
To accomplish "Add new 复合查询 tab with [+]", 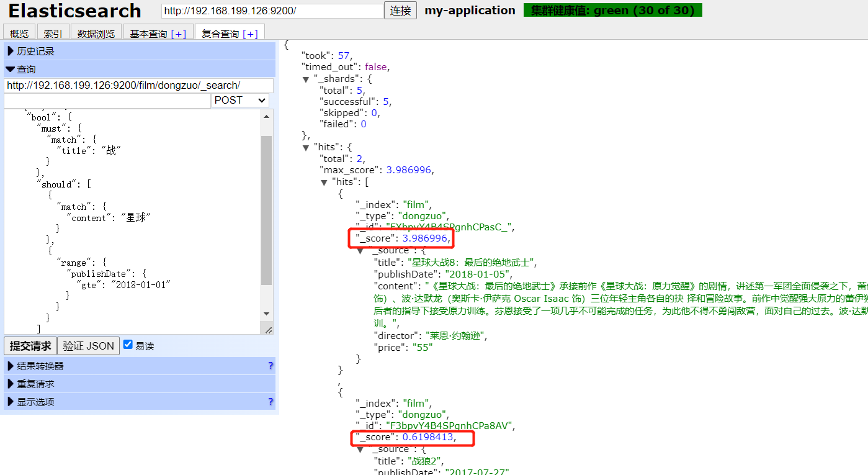I will (x=251, y=34).
